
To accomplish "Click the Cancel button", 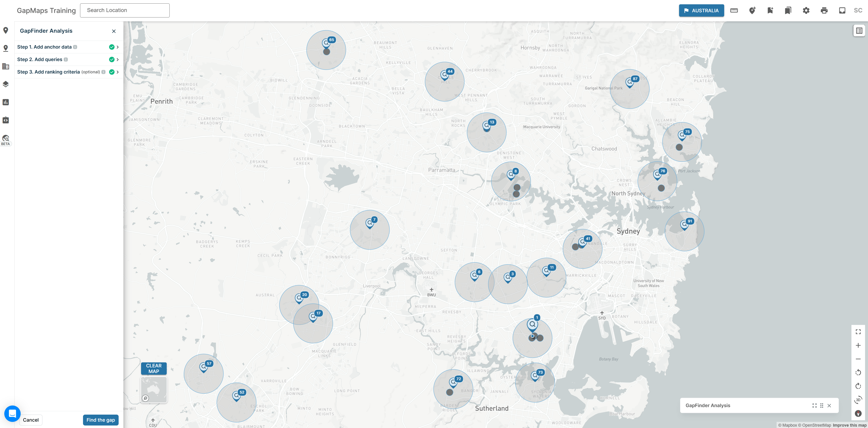I will click(x=31, y=420).
